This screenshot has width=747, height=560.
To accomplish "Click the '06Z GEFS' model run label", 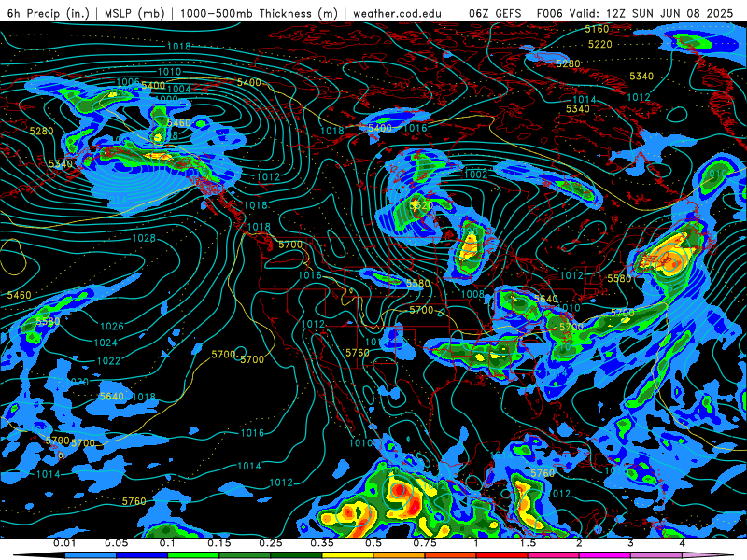I will tap(495, 13).
